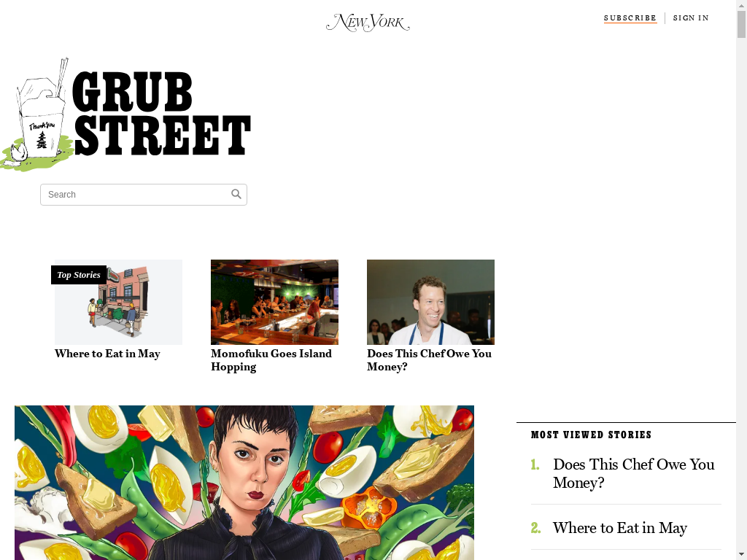Open the New York magazine logo
The image size is (747, 560).
point(368,23)
